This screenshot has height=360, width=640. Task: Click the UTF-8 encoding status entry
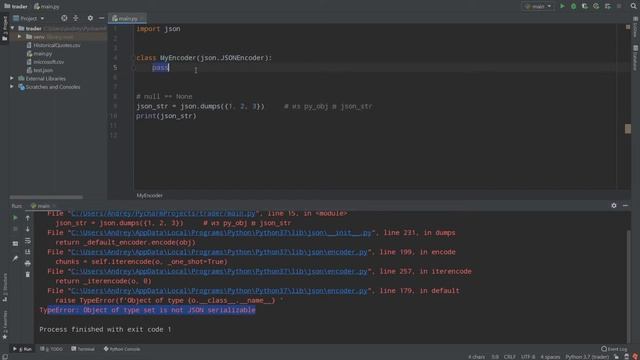[528, 357]
